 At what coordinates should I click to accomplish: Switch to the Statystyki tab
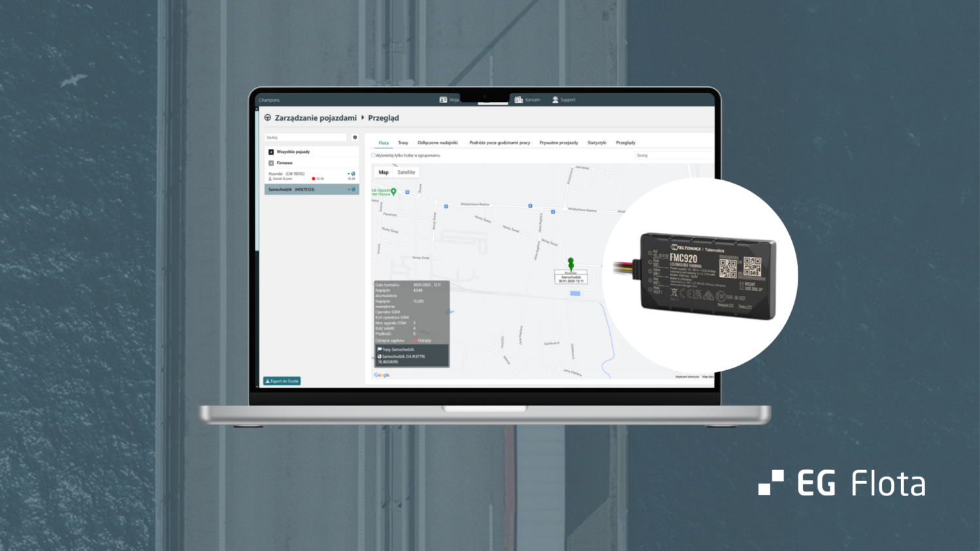point(596,142)
